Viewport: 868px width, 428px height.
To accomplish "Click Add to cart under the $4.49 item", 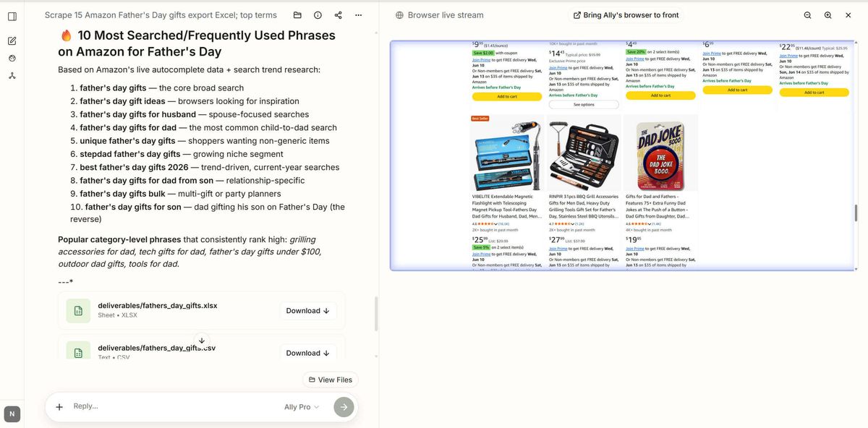I will point(660,95).
